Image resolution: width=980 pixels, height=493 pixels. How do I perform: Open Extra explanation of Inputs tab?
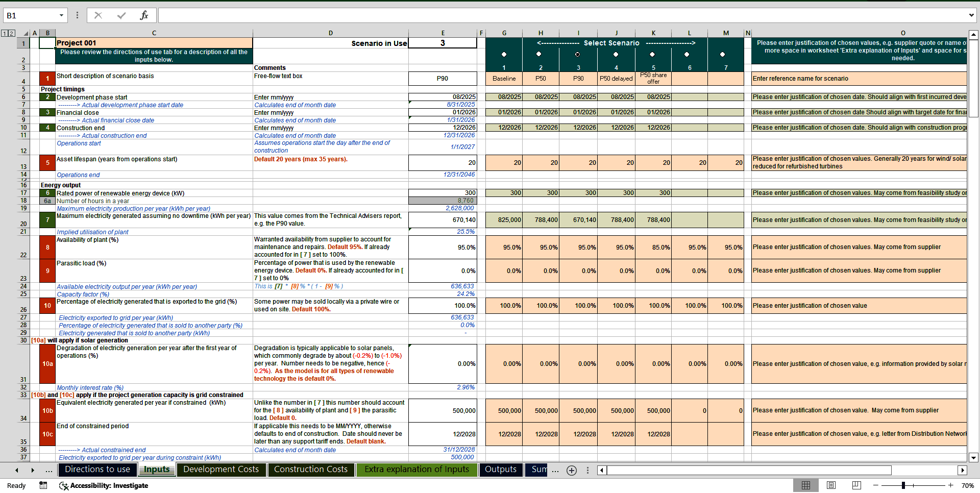(x=416, y=470)
